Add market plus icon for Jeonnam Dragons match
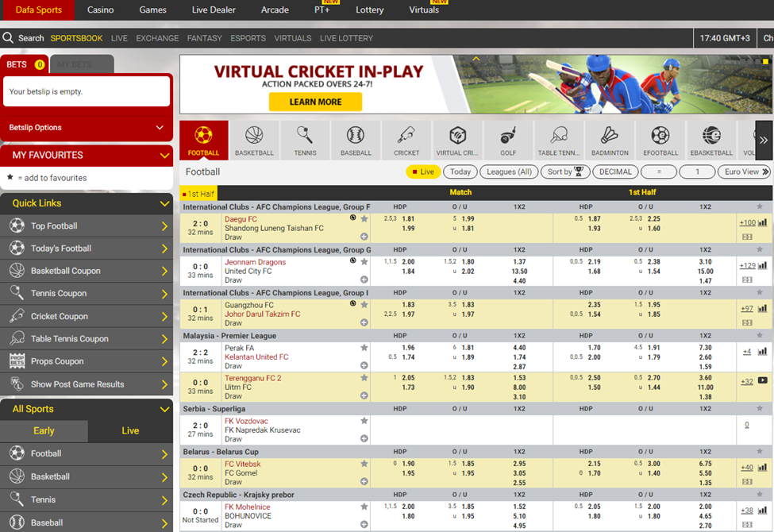The image size is (774, 532). pos(364,279)
